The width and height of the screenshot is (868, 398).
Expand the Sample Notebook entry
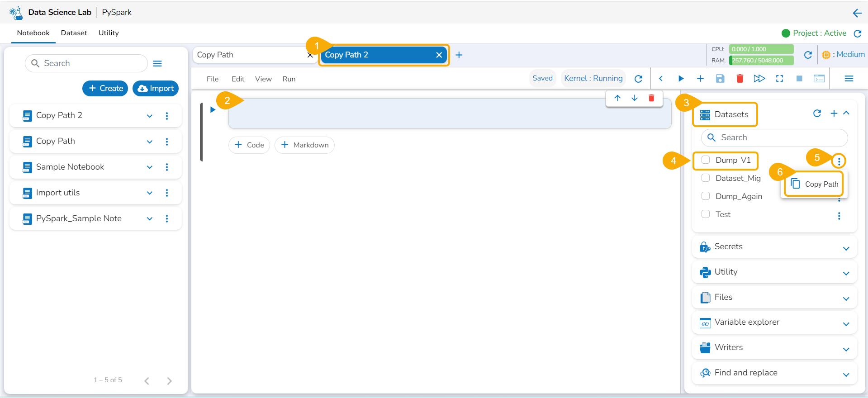coord(149,167)
